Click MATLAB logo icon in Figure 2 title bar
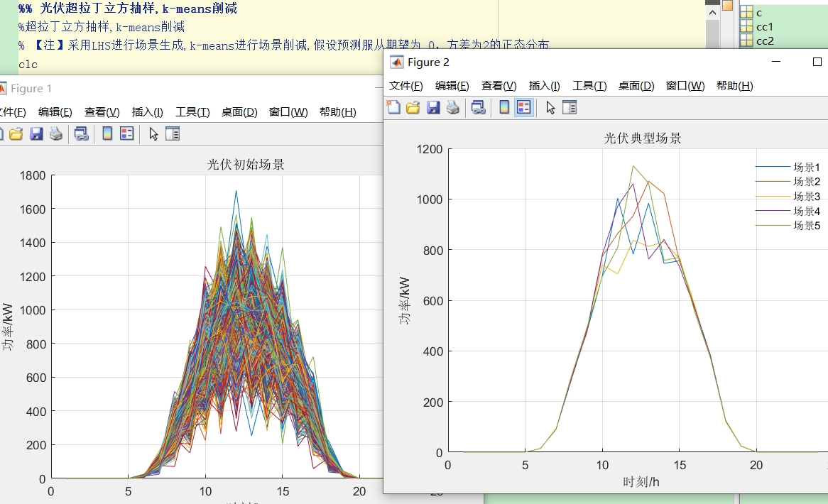Viewport: 828px width, 504px height. tap(396, 62)
